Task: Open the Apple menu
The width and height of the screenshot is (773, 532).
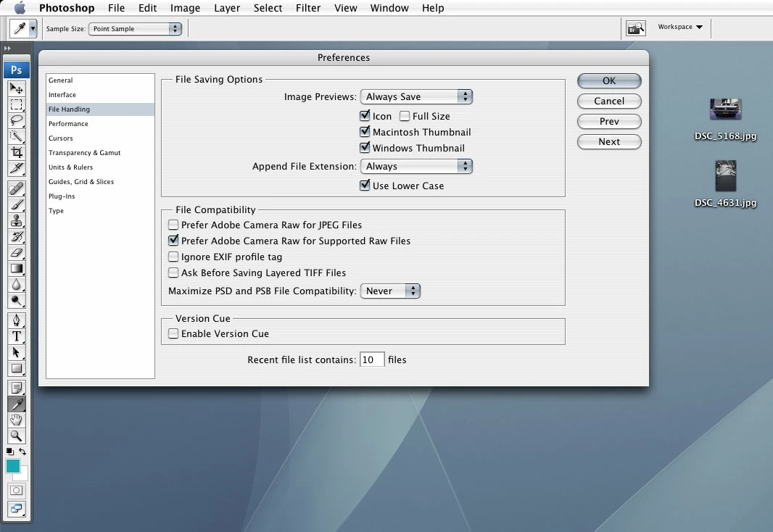Action: tap(20, 8)
